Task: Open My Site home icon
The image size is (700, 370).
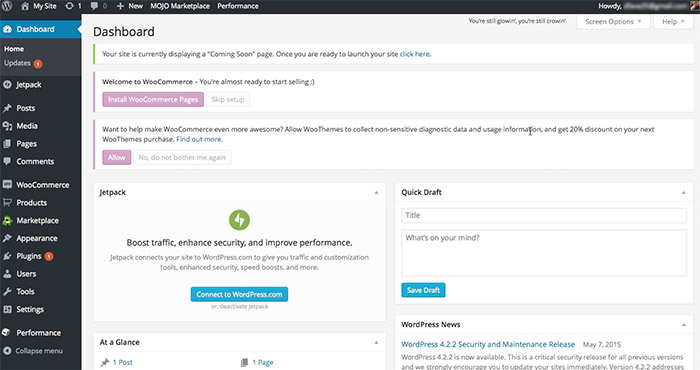Action: point(25,6)
